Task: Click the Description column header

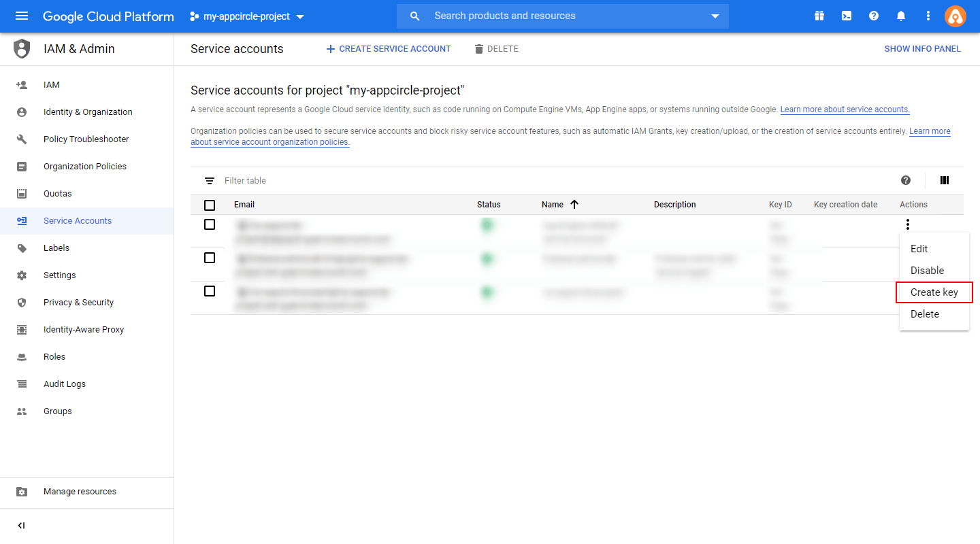Action: 675,205
